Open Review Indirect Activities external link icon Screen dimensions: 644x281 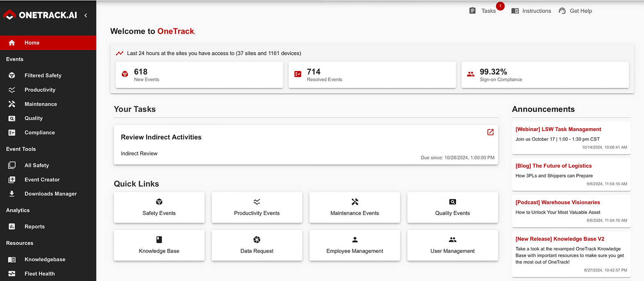point(490,132)
